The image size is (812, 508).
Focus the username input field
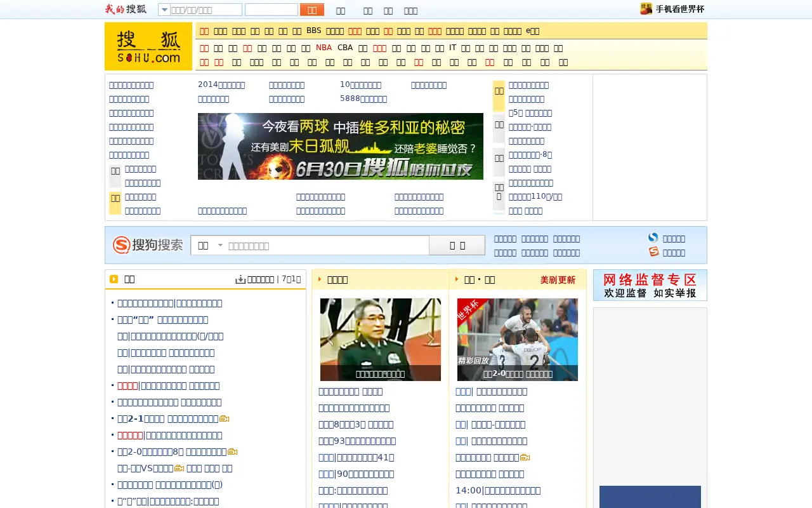coord(206,10)
